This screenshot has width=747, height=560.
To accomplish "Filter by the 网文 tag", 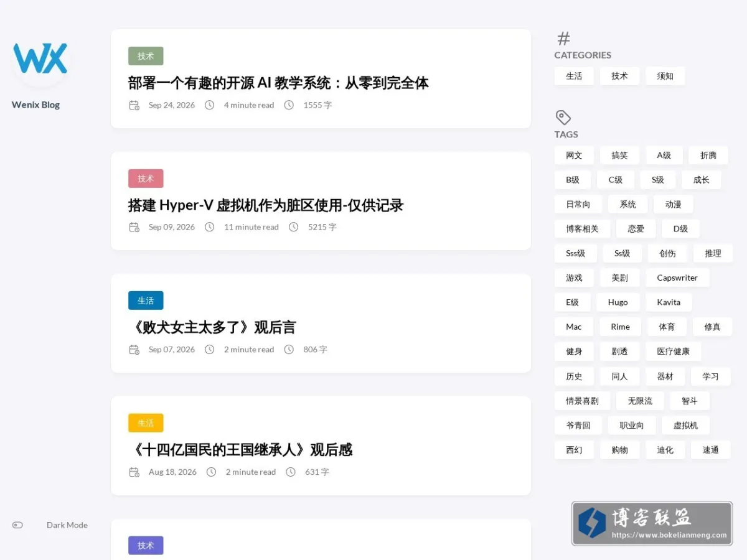I will (574, 156).
